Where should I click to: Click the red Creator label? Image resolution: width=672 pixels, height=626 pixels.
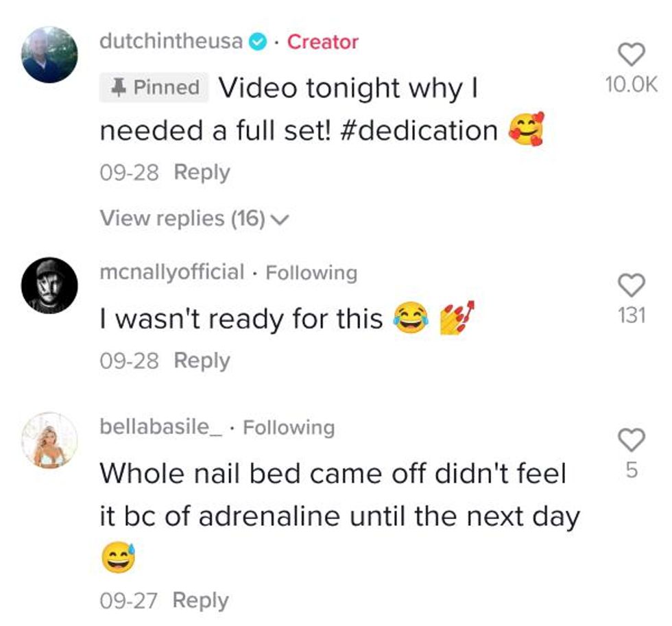coord(322,42)
